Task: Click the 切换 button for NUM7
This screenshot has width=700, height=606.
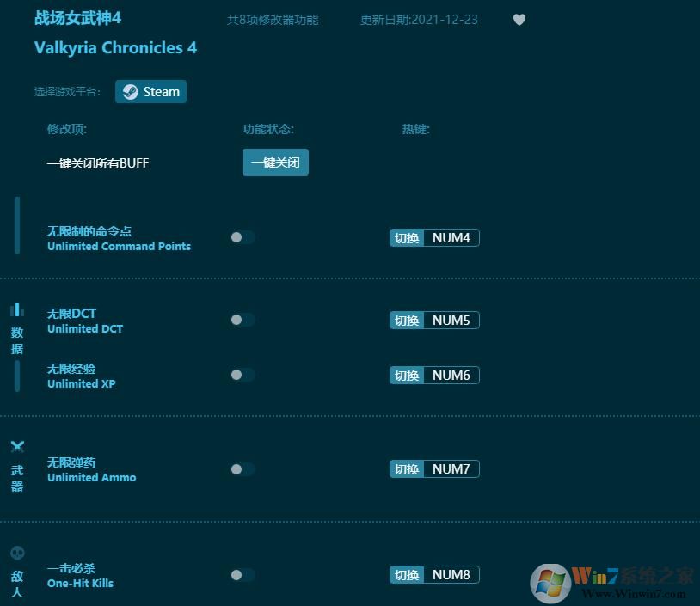Action: [407, 469]
